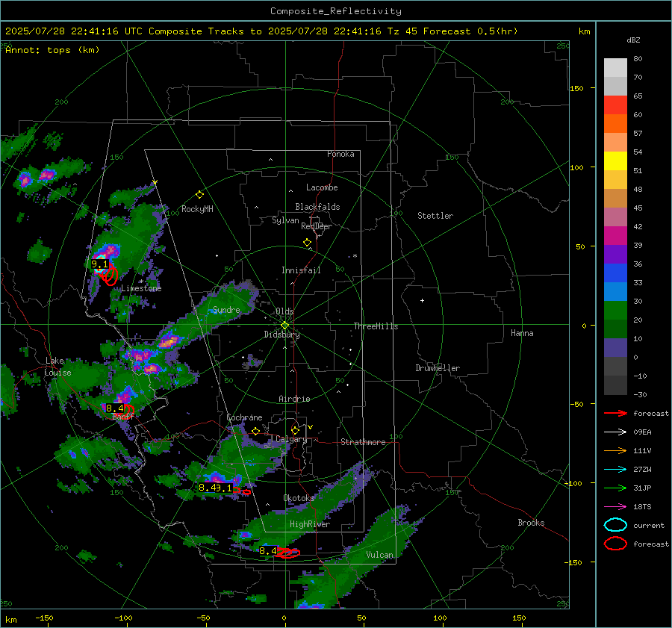Click the 9.1 storm top label near Limestone
Screen dimensions: 672x628
(x=100, y=264)
